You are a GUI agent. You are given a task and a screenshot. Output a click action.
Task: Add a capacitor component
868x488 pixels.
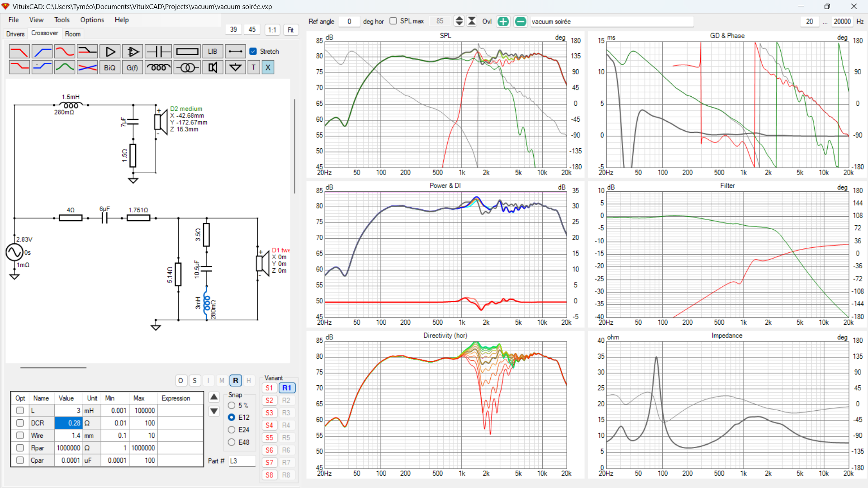(158, 52)
